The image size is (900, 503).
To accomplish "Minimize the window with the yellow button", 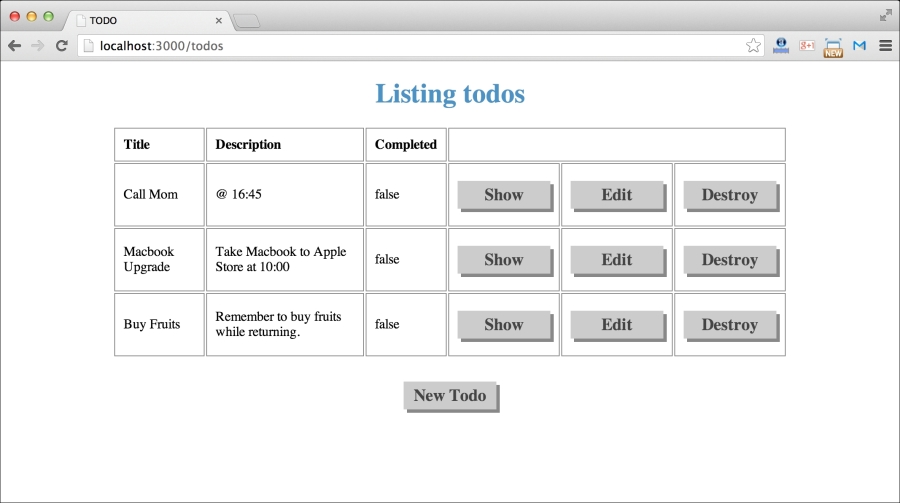I will tap(32, 16).
